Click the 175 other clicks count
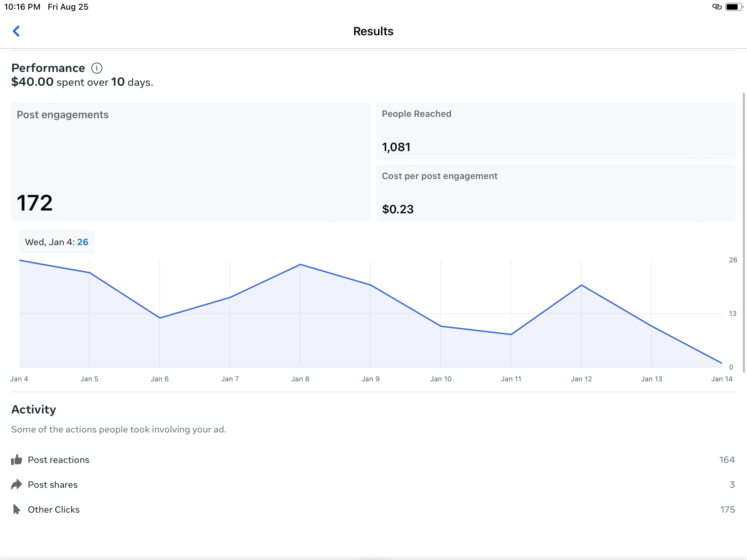This screenshot has width=747, height=560. pyautogui.click(x=728, y=510)
